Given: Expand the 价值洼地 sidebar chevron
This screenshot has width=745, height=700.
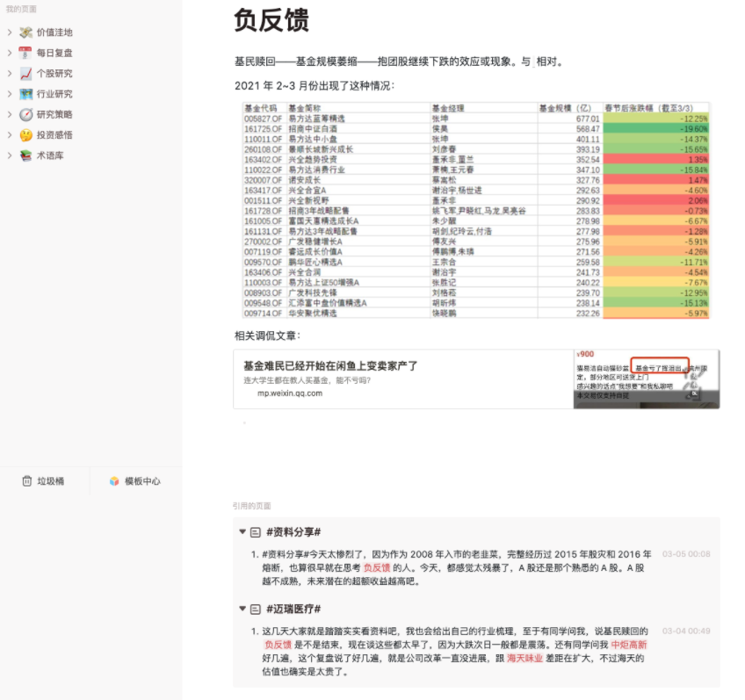Looking at the screenshot, I should (11, 34).
